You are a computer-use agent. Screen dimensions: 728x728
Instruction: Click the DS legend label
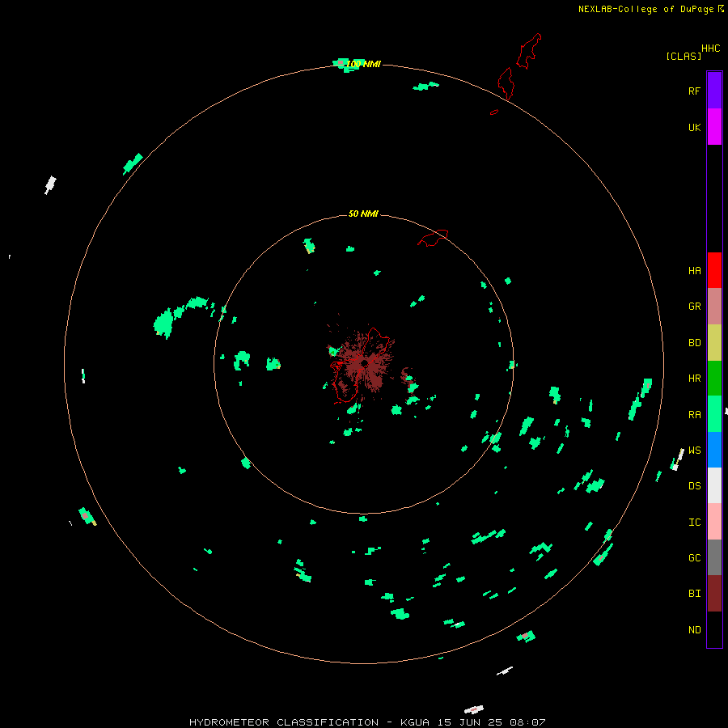click(x=694, y=485)
